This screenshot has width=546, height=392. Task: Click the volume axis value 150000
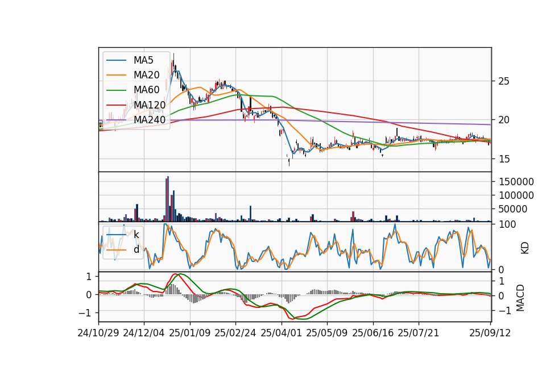coord(516,182)
